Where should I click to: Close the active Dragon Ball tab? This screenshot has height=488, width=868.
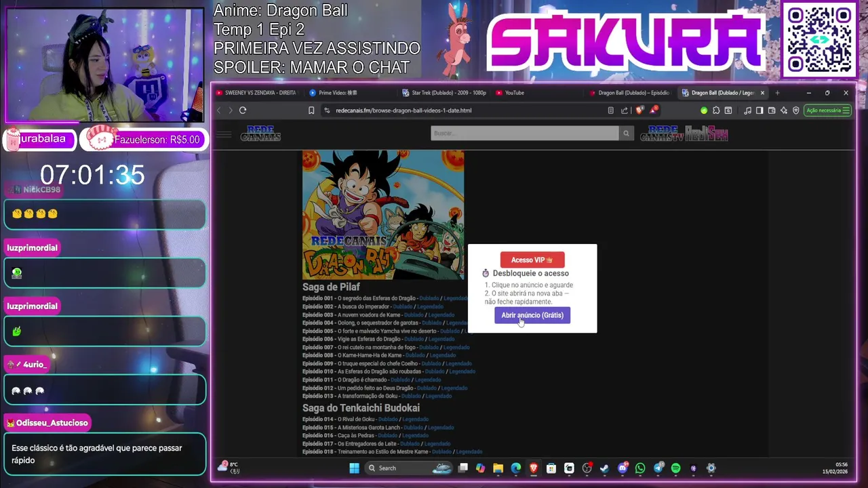762,93
